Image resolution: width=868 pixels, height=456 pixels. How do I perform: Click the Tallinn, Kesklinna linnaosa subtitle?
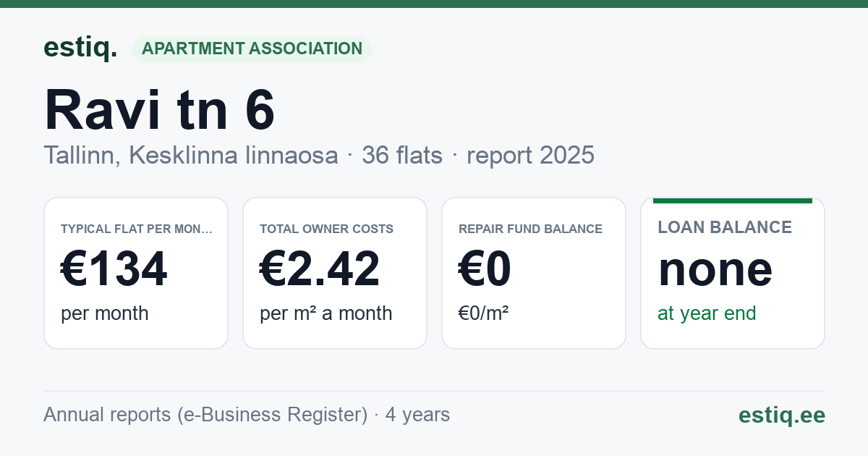point(191,155)
